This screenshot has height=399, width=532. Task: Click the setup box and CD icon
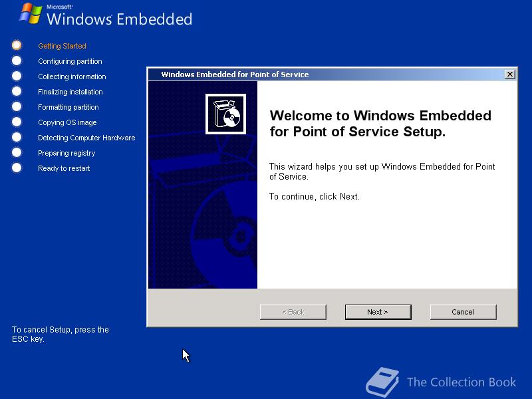coord(225,114)
